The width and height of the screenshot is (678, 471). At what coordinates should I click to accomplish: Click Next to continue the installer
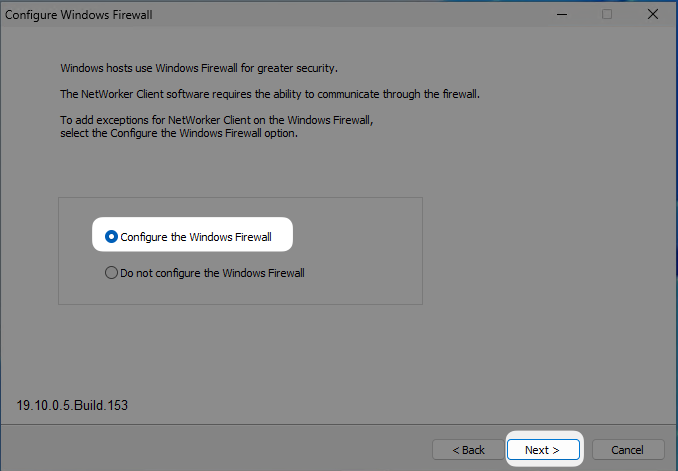click(542, 450)
